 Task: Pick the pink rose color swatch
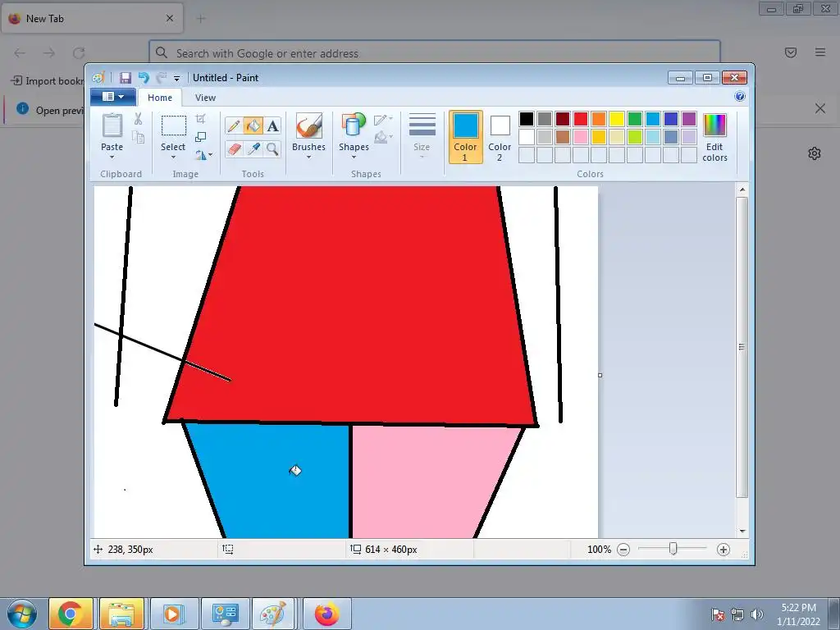(x=581, y=137)
